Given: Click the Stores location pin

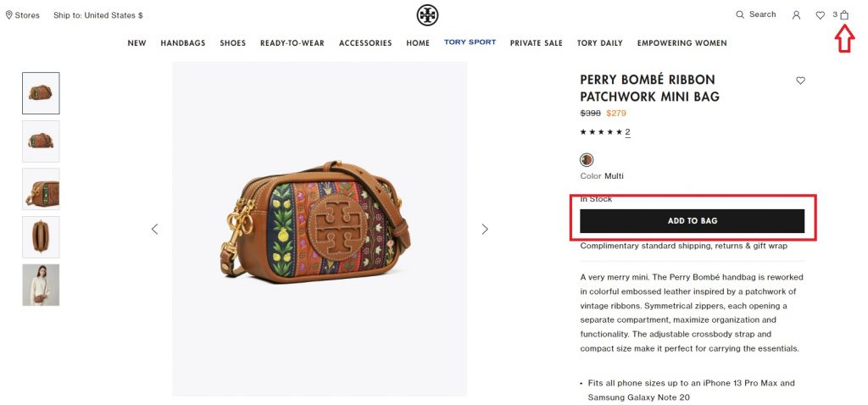Looking at the screenshot, I should coord(8,15).
